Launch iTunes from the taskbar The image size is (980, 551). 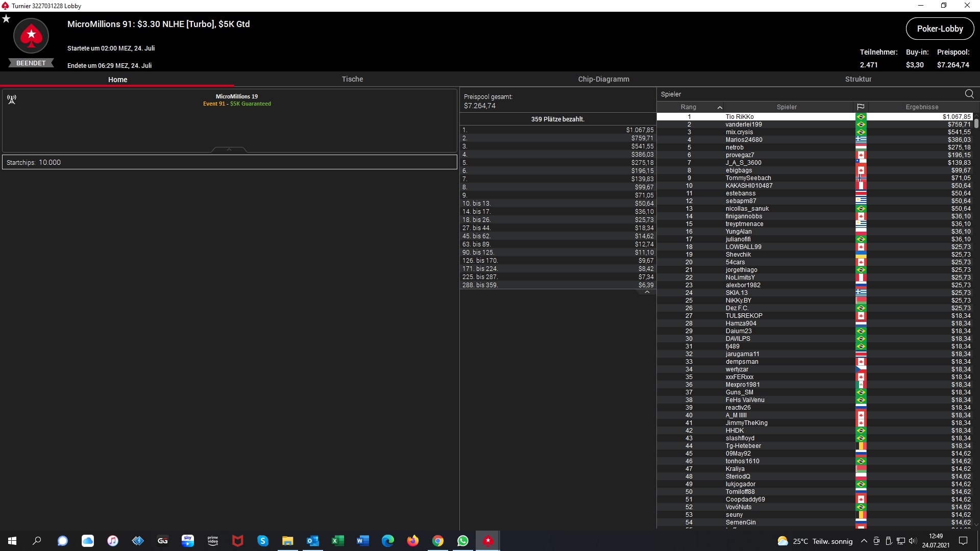click(x=113, y=541)
